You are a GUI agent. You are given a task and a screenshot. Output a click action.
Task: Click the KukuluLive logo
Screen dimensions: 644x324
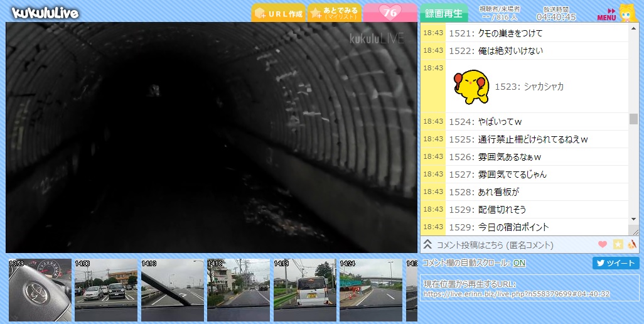click(45, 13)
